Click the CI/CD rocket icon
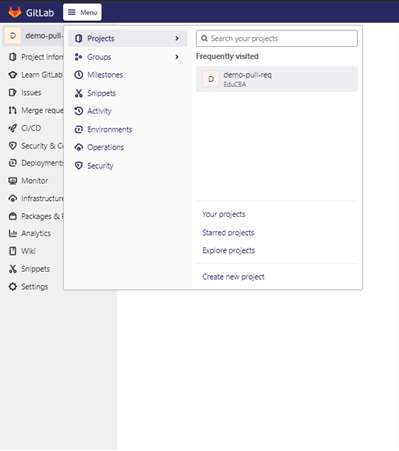This screenshot has height=451, width=399. (13, 128)
